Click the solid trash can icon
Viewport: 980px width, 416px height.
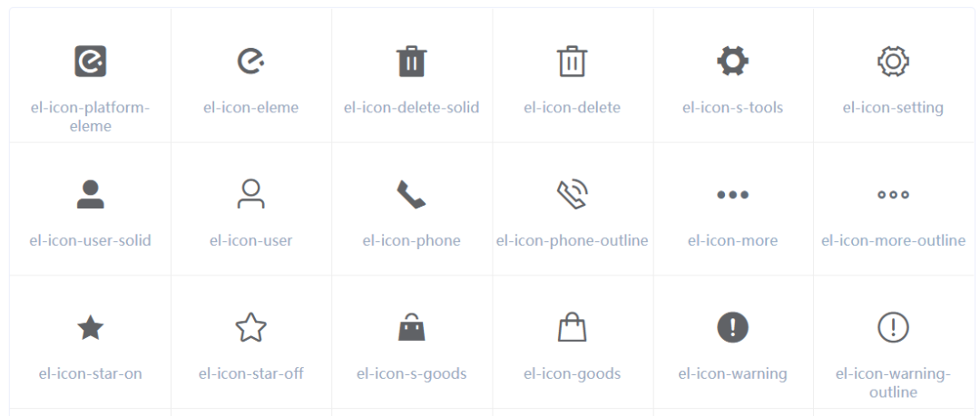411,62
